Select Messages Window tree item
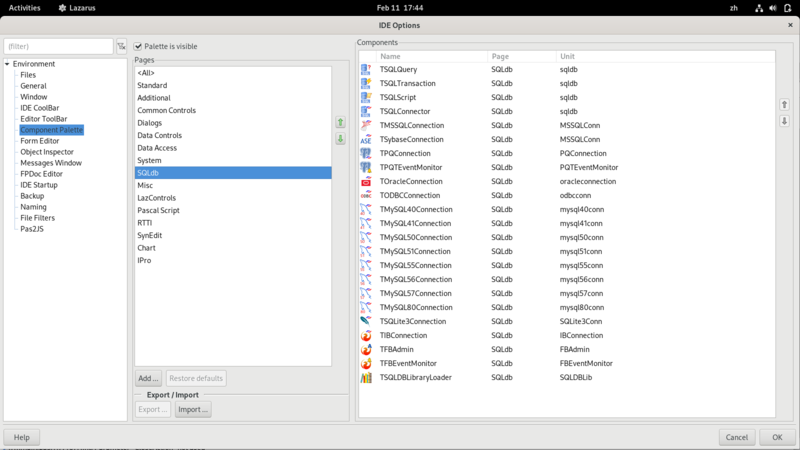 [51, 163]
